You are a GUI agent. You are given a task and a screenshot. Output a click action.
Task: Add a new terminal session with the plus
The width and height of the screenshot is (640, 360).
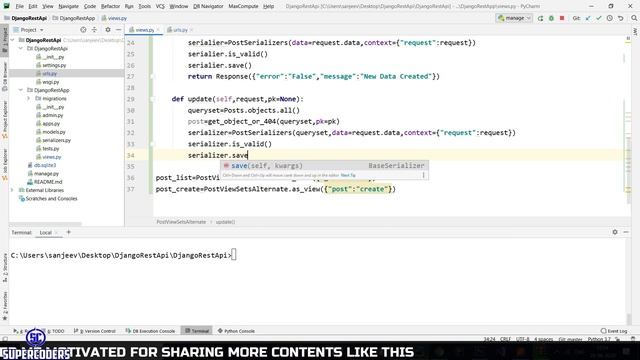pos(69,232)
